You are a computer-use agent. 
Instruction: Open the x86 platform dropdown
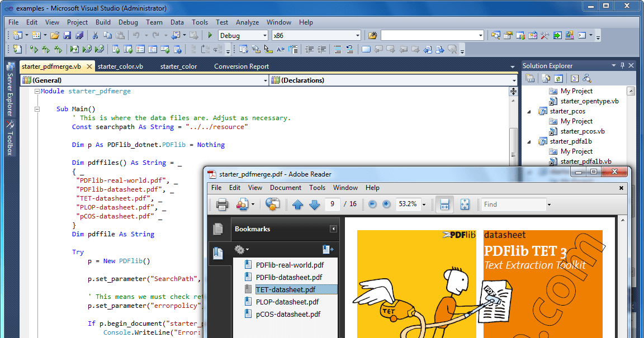(358, 36)
